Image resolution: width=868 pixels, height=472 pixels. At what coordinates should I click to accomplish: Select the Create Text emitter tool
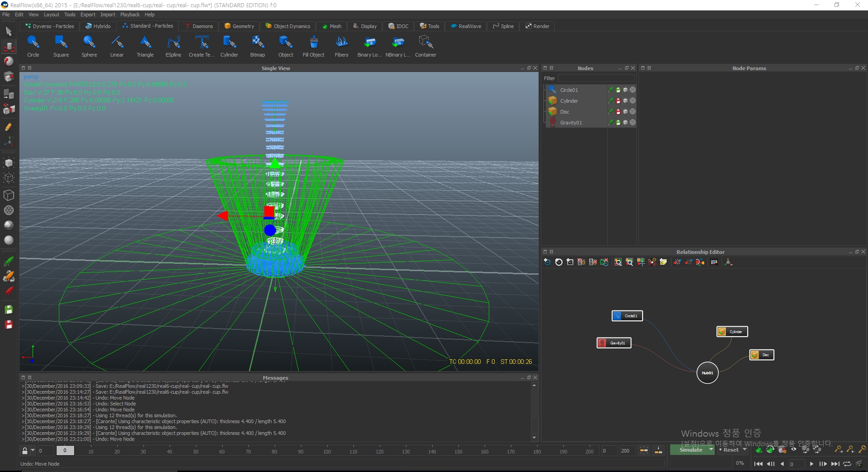tap(201, 47)
